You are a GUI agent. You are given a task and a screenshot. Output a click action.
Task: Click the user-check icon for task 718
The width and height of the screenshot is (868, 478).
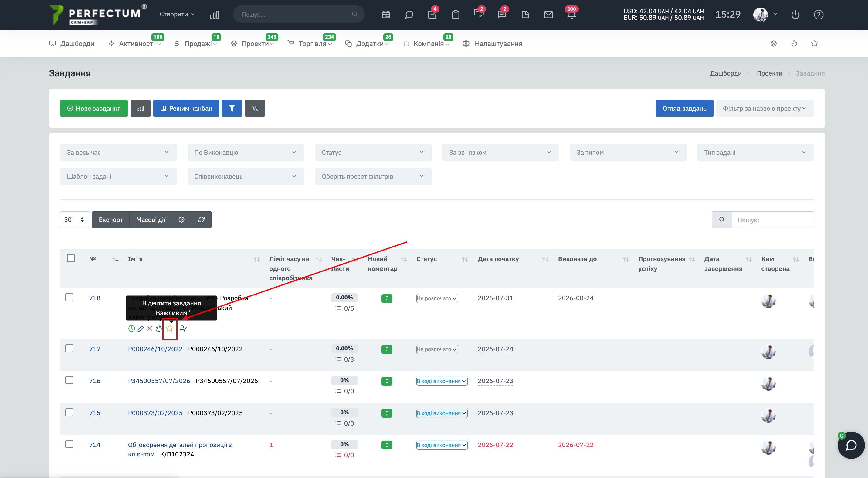click(x=183, y=328)
